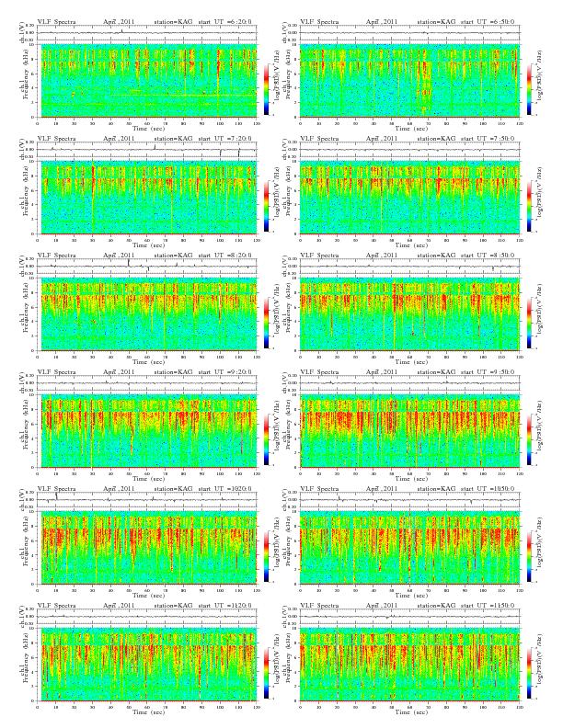Click 'station=KAG' in the 7:50:0 plot header
This screenshot has width=563, height=728.
[436, 139]
